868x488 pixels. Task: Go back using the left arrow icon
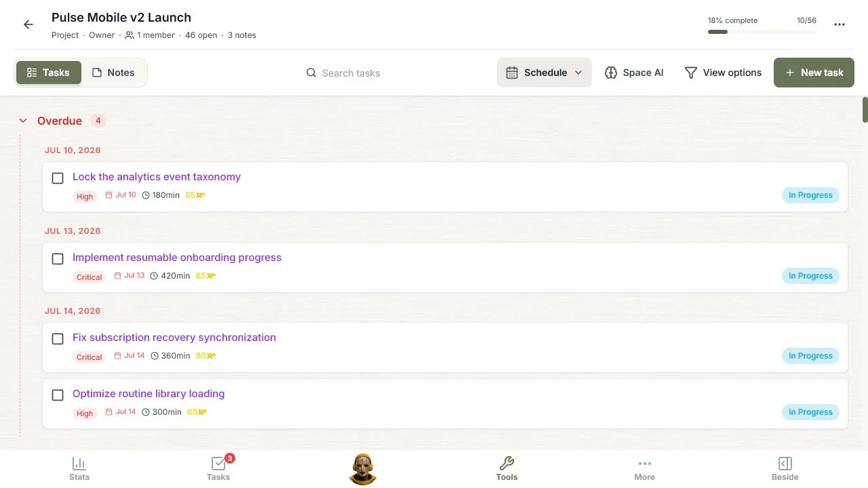coord(28,24)
